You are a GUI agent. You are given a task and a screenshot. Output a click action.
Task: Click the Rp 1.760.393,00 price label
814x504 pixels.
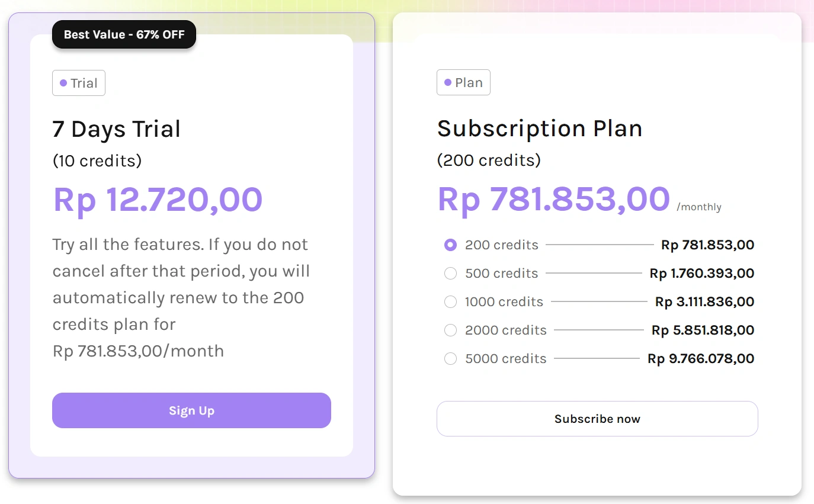pos(702,274)
